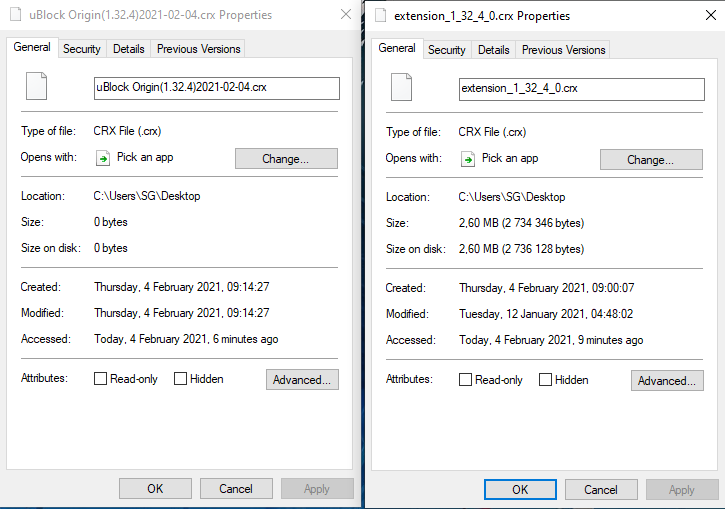The image size is (725, 509).
Task: Enable Read-only in uBlock Origin properties
Action: point(100,379)
